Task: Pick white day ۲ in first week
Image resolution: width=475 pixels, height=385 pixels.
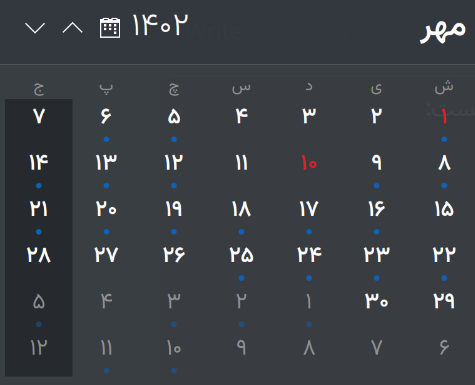Action: [377, 117]
